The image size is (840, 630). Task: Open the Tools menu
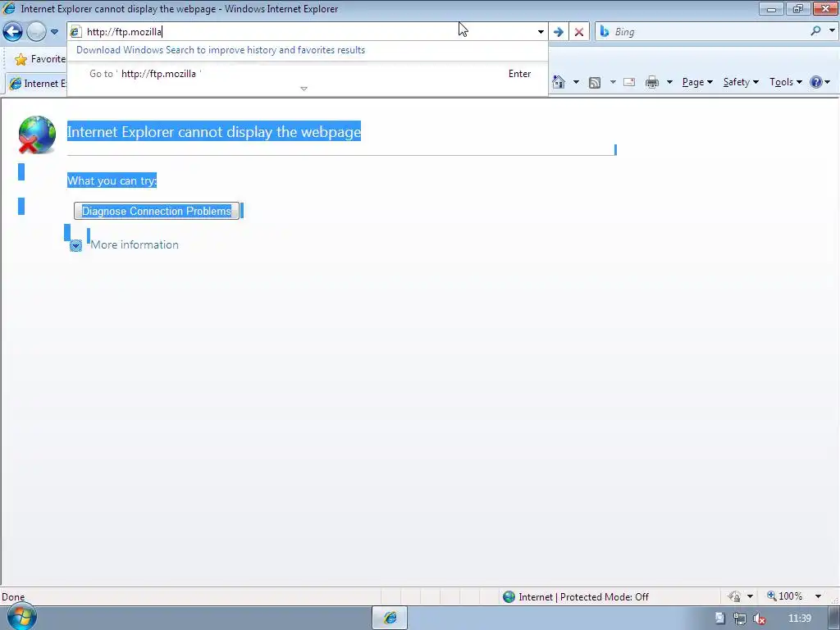785,82
